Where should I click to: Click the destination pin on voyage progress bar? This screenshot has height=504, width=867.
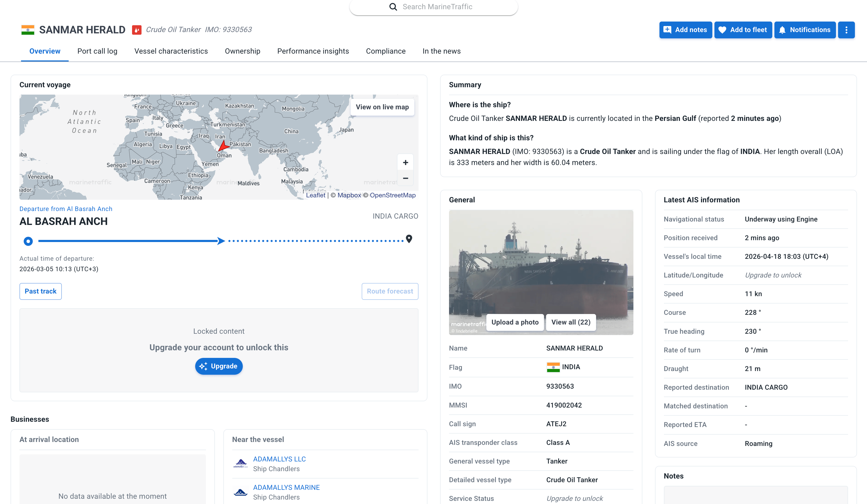tap(409, 239)
